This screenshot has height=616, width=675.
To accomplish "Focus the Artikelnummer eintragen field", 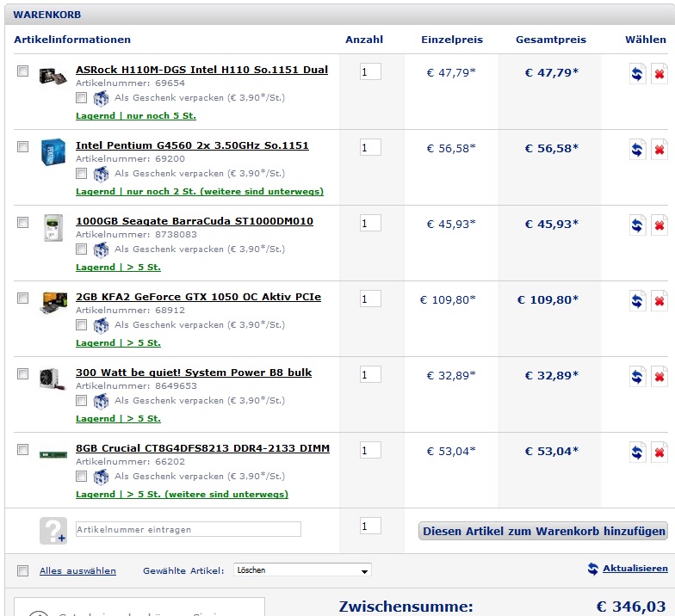I will (188, 530).
